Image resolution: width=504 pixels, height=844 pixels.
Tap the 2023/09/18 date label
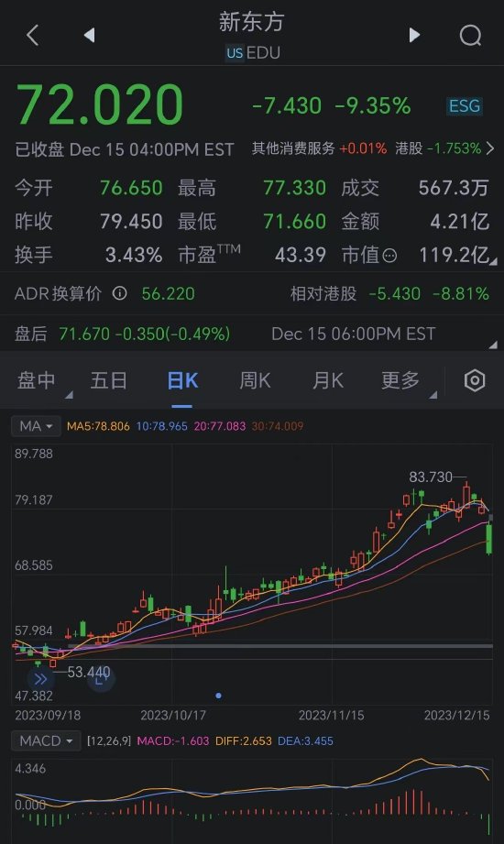coord(48,716)
